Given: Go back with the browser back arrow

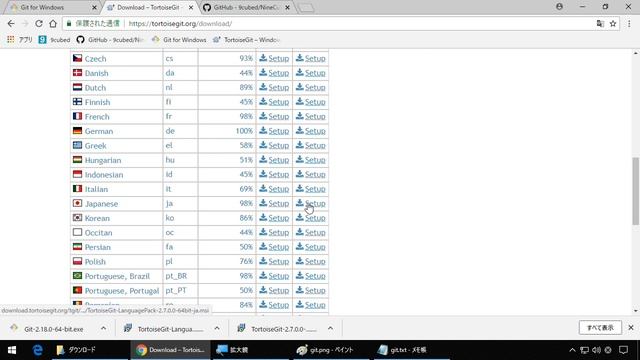Looking at the screenshot, I should [x=11, y=24].
